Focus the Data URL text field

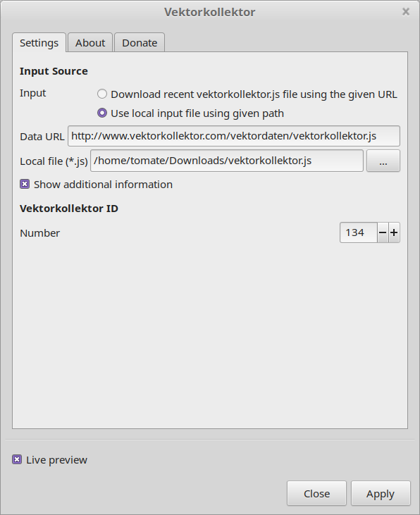(234, 136)
